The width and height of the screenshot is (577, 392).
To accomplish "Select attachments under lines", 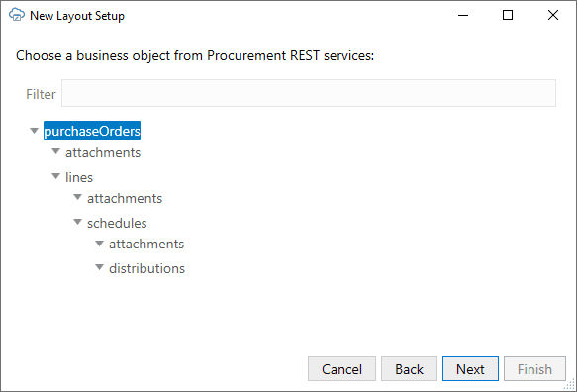I will click(125, 198).
